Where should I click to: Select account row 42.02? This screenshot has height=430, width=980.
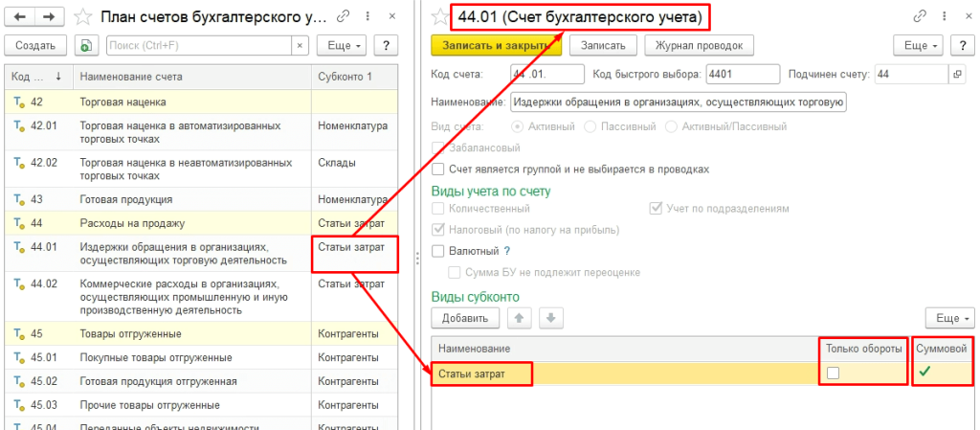201,169
